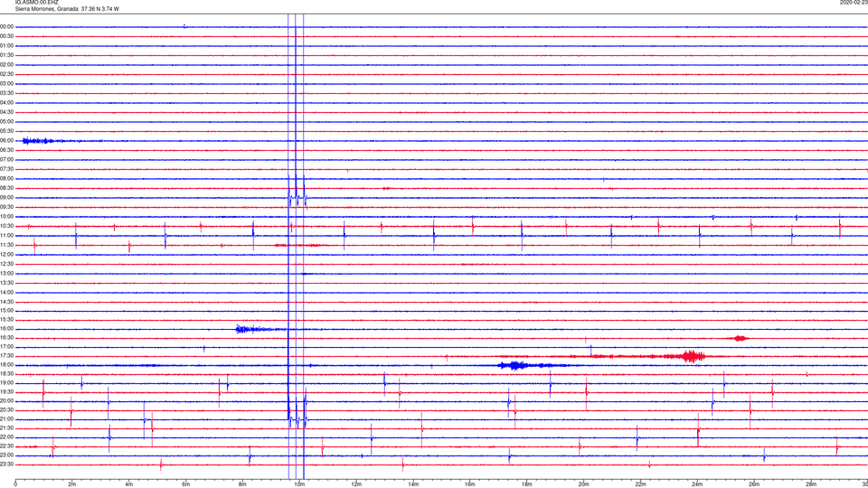Image resolution: width=868 pixels, height=488 pixels.
Task: Click the 07:00 trace time label
Action: 6,160
